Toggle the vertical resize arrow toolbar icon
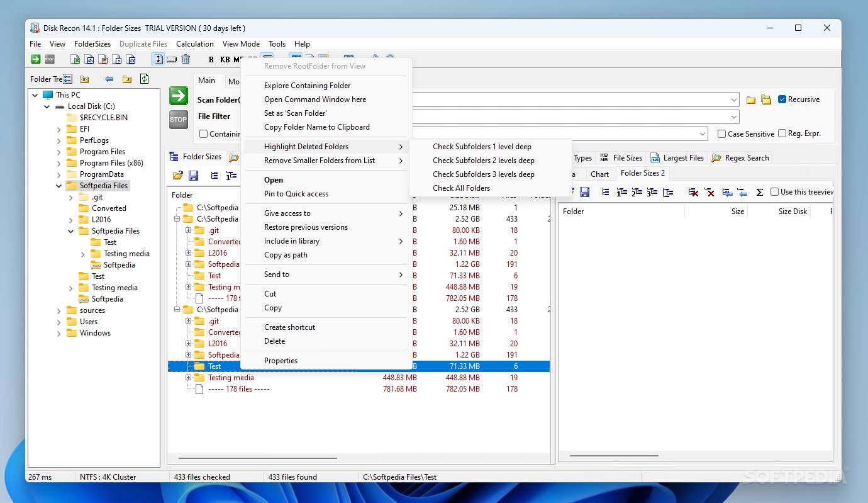 click(159, 59)
